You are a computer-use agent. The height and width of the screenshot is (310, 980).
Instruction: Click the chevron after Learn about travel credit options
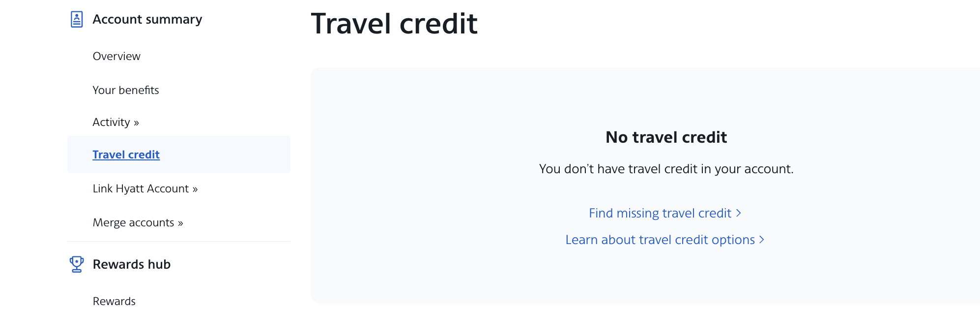click(x=761, y=240)
